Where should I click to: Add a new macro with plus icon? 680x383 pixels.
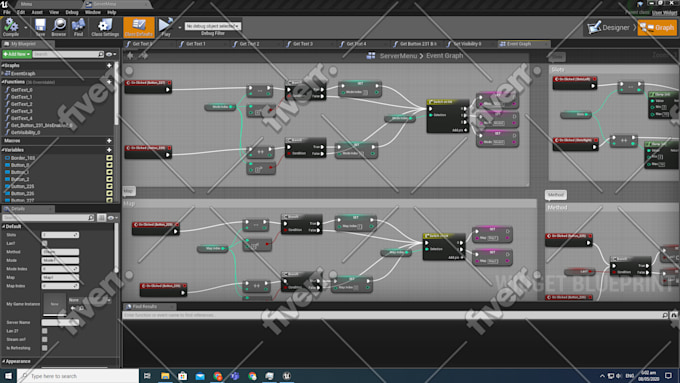click(x=109, y=141)
